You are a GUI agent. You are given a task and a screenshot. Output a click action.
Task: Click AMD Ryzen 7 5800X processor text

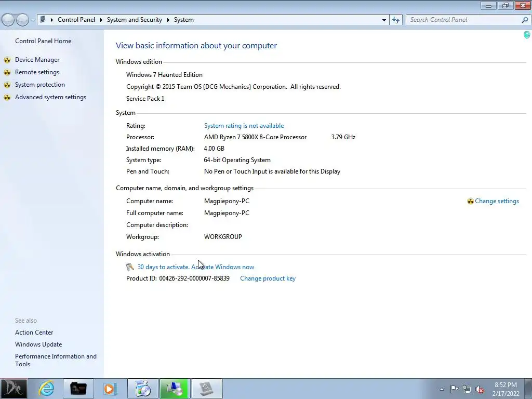[x=255, y=137]
